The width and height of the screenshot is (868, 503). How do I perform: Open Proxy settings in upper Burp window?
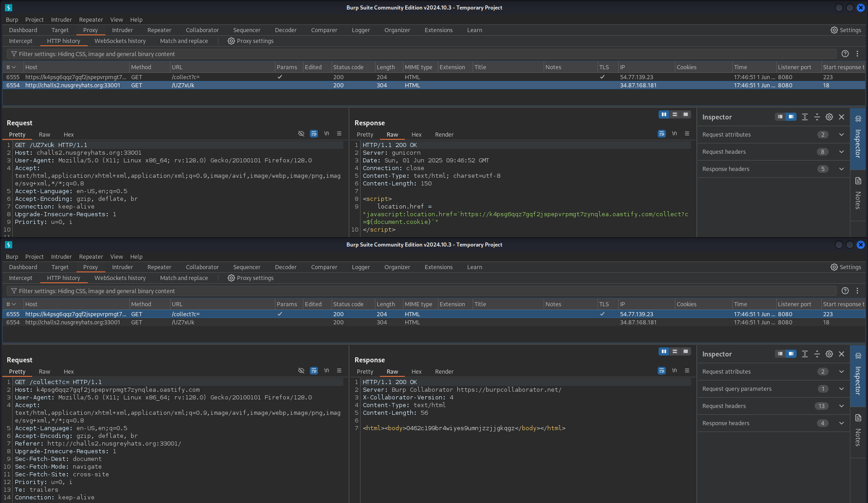click(251, 41)
